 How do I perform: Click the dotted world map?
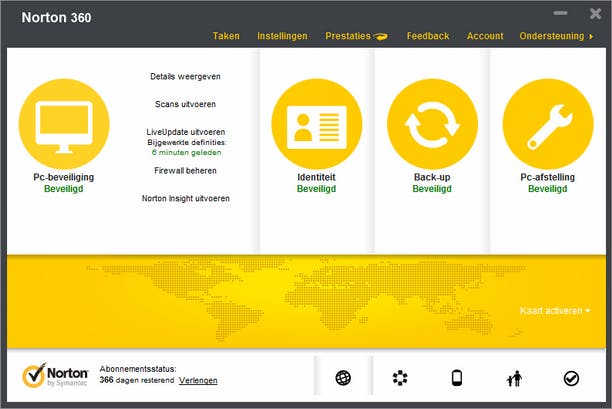(306, 299)
